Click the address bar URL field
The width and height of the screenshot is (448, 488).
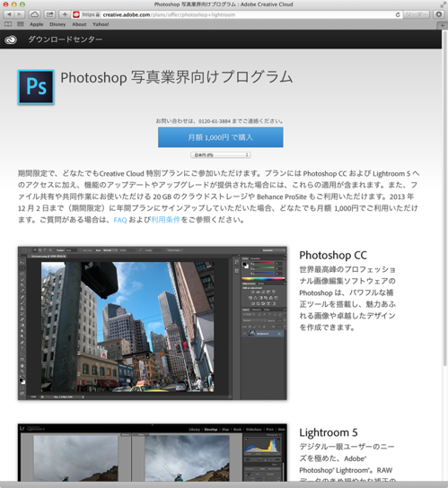tap(237, 14)
